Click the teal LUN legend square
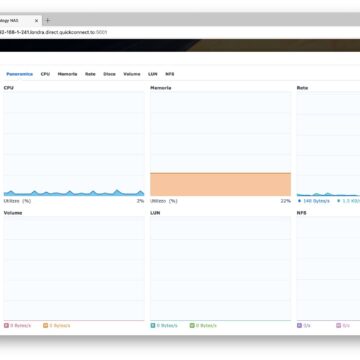 click(x=153, y=325)
